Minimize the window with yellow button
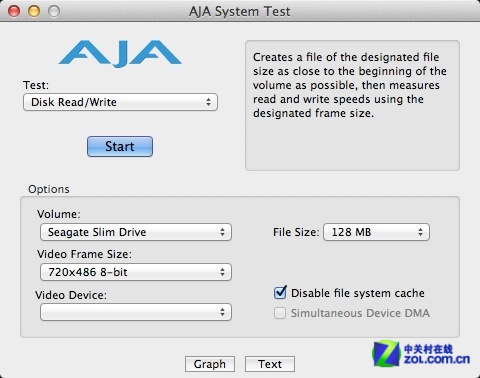Screen dimensions: 480x378 [x=34, y=11]
